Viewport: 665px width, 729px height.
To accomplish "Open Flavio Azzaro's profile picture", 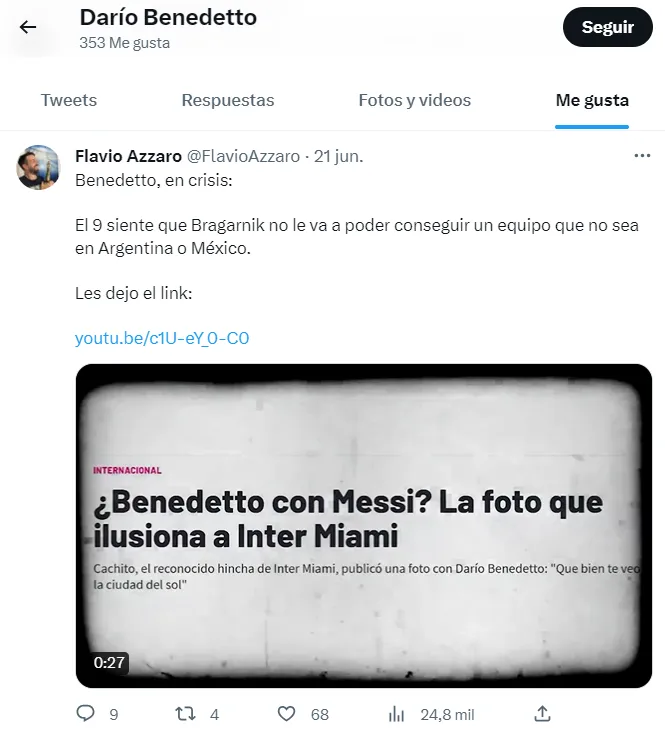I will coord(39,167).
